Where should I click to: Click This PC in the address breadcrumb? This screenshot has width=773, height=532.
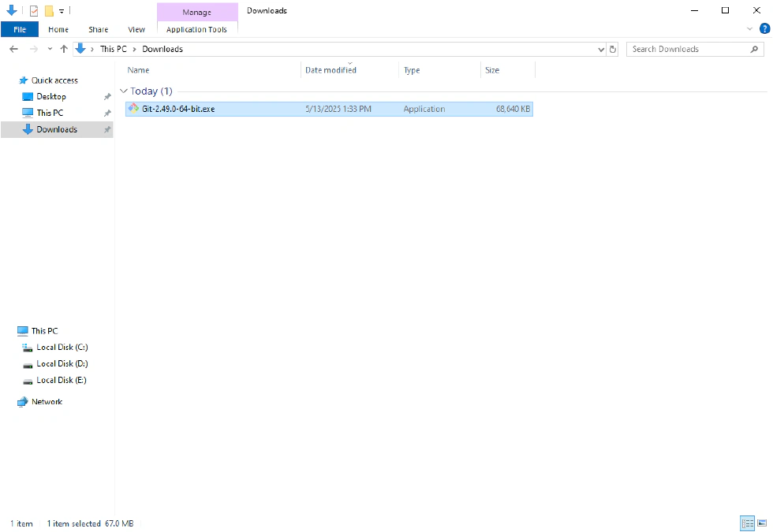tap(112, 49)
